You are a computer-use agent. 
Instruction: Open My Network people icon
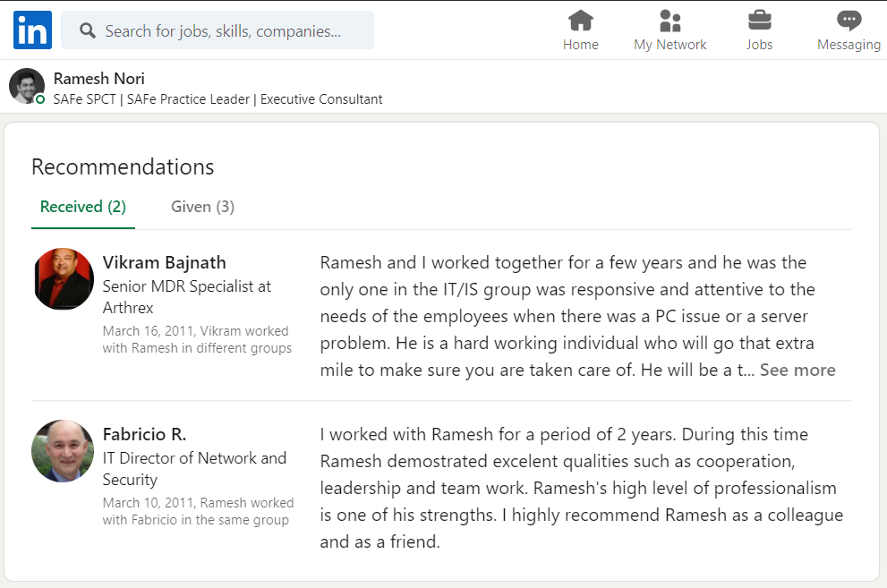tap(670, 21)
